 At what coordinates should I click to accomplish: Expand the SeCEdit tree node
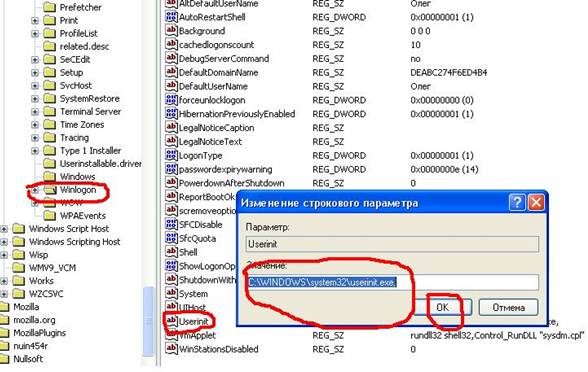[35, 60]
